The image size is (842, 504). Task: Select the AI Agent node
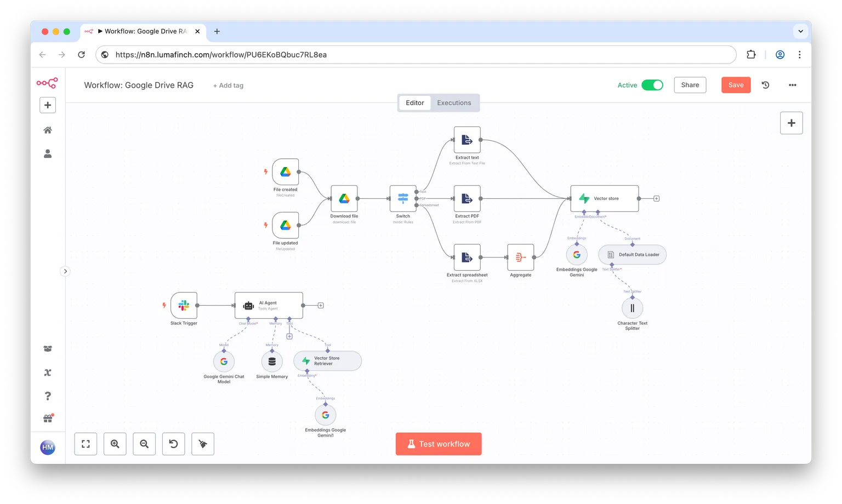tap(269, 305)
